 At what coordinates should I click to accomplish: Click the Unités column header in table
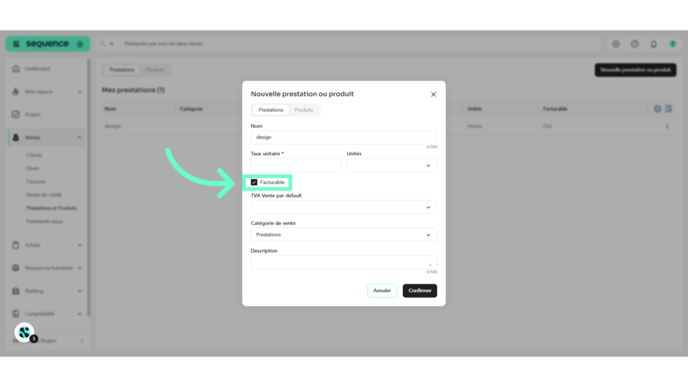[475, 109]
